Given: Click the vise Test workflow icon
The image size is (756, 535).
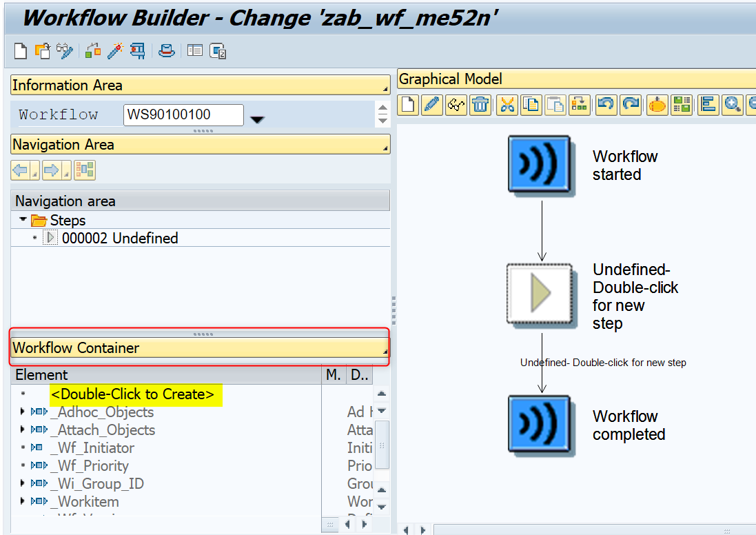Looking at the screenshot, I should [137, 50].
